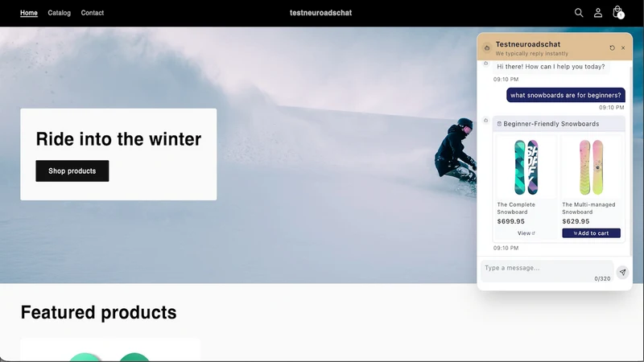Click the chat scrollbar

pyautogui.click(x=631, y=160)
